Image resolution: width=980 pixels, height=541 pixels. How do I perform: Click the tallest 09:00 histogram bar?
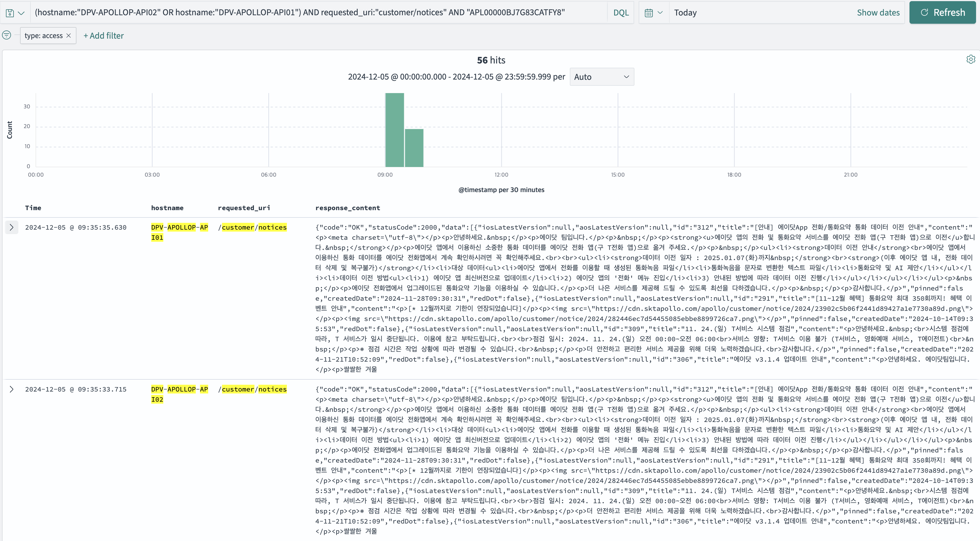(395, 130)
